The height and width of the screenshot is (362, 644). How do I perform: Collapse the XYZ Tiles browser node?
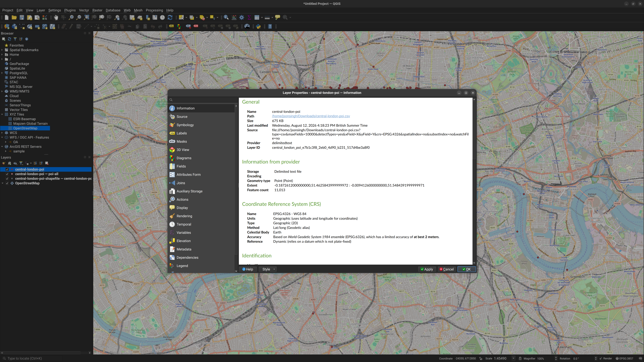[2, 114]
